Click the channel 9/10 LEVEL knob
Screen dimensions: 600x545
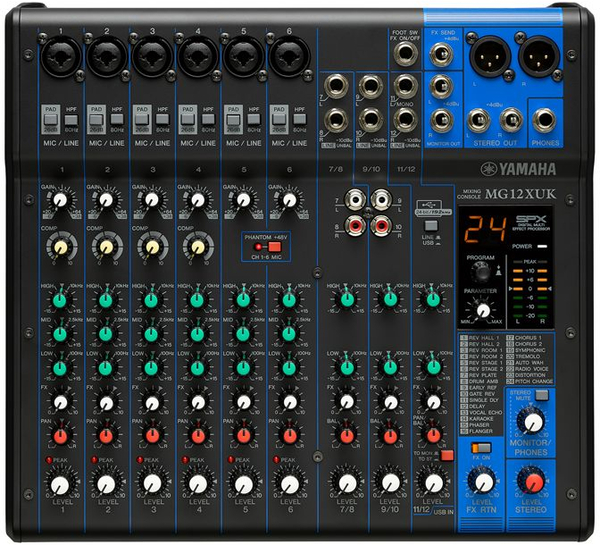[391, 483]
